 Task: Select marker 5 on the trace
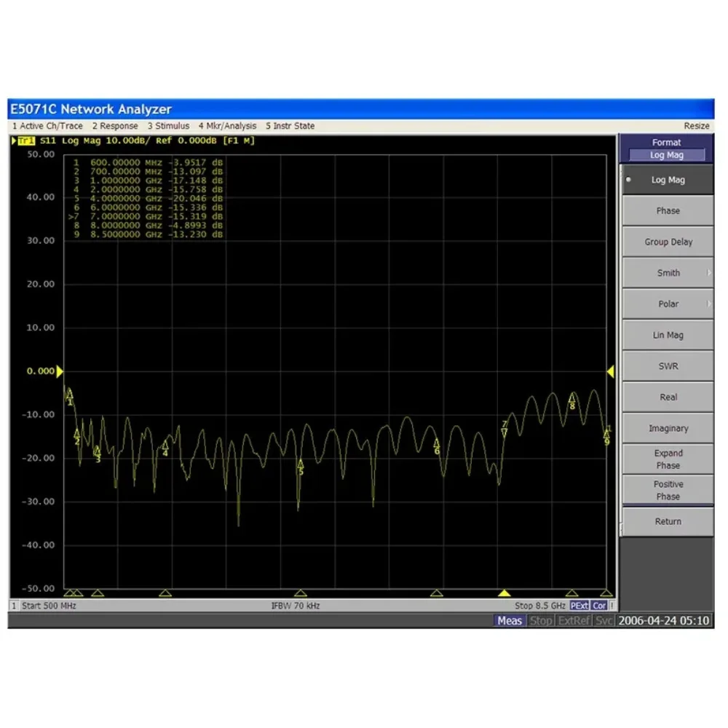tap(300, 464)
